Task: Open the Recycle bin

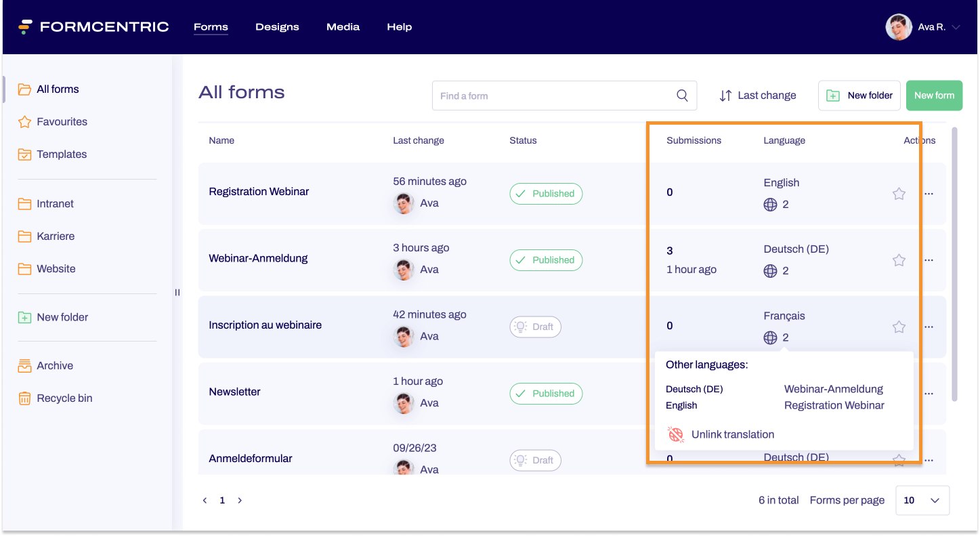Action: pyautogui.click(x=64, y=398)
